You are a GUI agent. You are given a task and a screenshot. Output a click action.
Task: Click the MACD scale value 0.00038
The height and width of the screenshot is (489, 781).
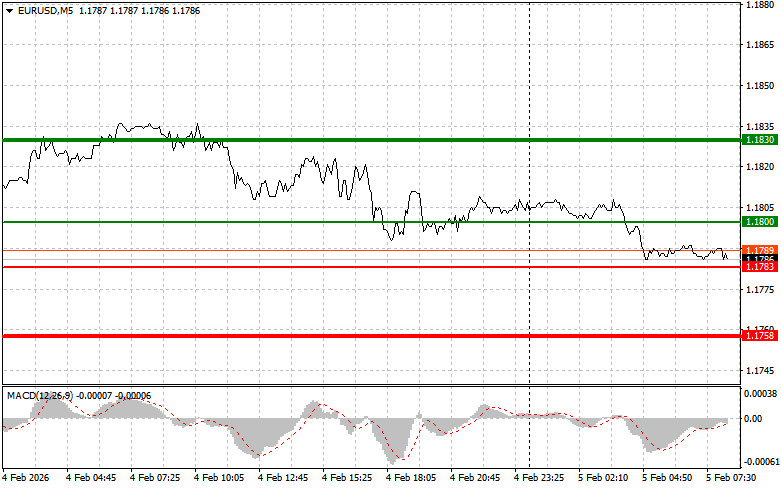pyautogui.click(x=759, y=394)
